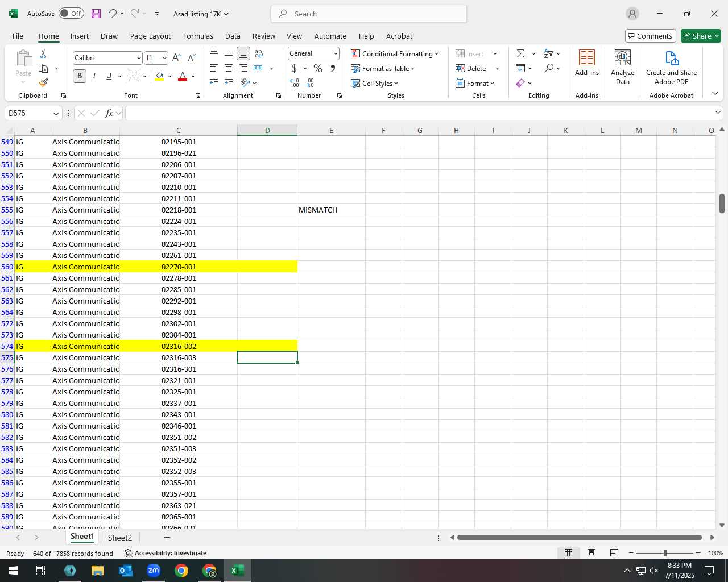Screen dimensions: 728x582
Task: Click Accessibility: Investigate in status bar
Action: [x=166, y=553]
